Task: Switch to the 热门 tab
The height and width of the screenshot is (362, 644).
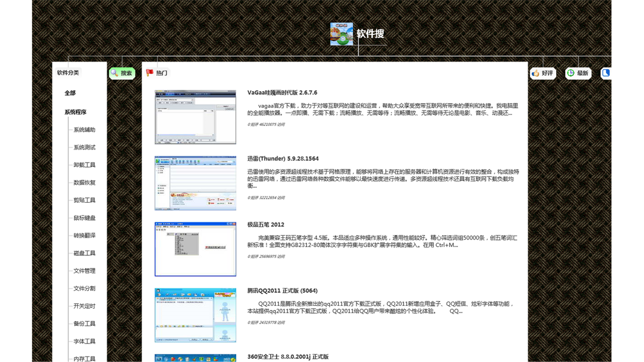Action: 157,73
